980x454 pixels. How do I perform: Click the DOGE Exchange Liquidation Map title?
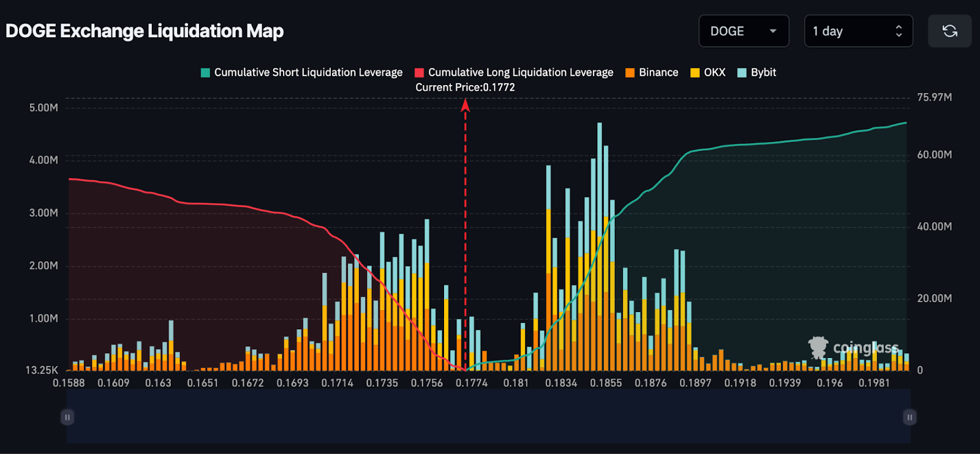[145, 31]
